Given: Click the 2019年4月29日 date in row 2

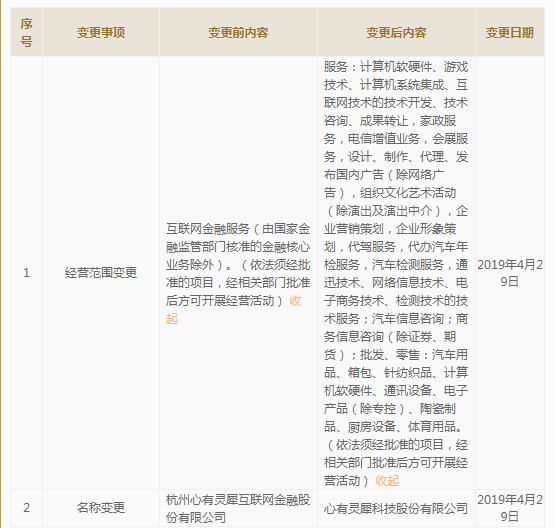Looking at the screenshot, I should [510, 508].
